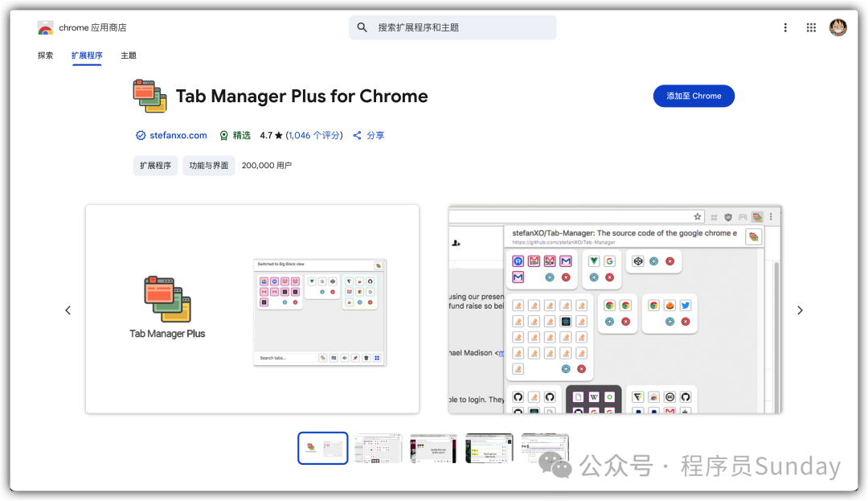Show the previous screenshot with left arrow
Image resolution: width=868 pixels, height=501 pixels.
pos(68,310)
